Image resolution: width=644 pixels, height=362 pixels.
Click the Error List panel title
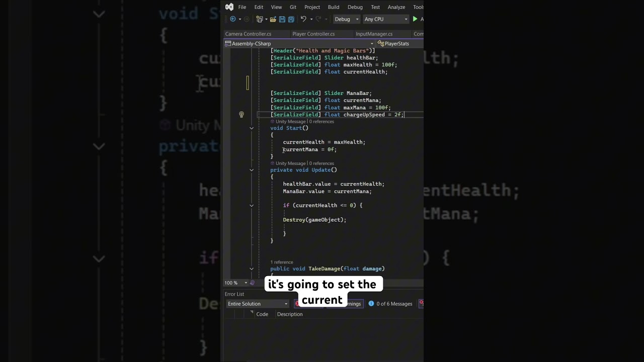coord(234,294)
